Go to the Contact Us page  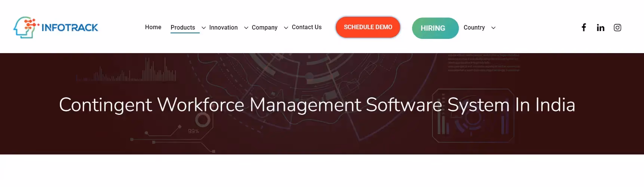pos(307,27)
